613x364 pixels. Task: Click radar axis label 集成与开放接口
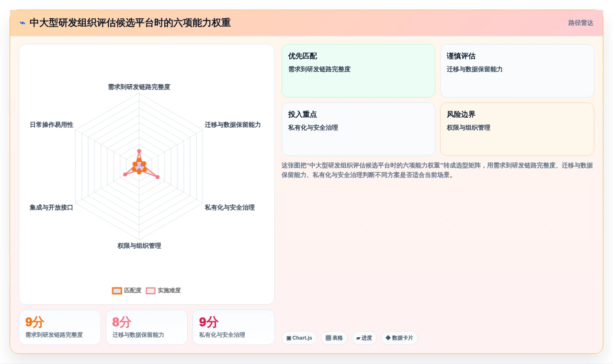(51, 208)
